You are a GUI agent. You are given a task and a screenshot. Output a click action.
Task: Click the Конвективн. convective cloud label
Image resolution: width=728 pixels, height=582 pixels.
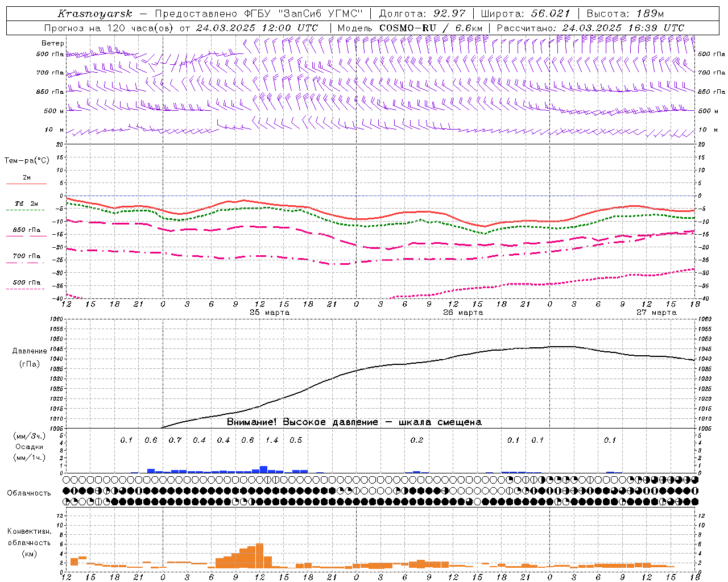(x=29, y=531)
